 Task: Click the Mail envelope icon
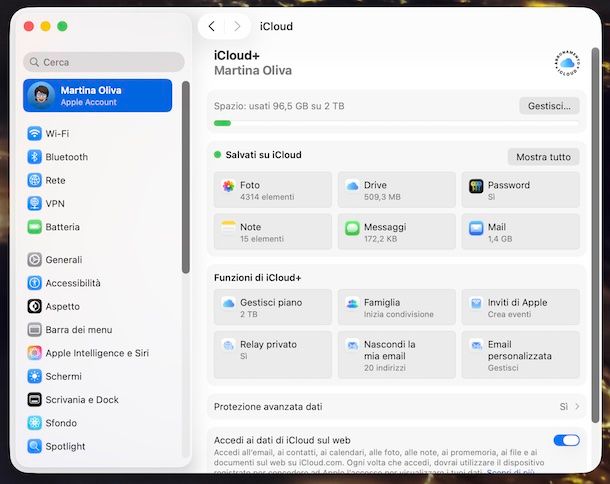(476, 228)
